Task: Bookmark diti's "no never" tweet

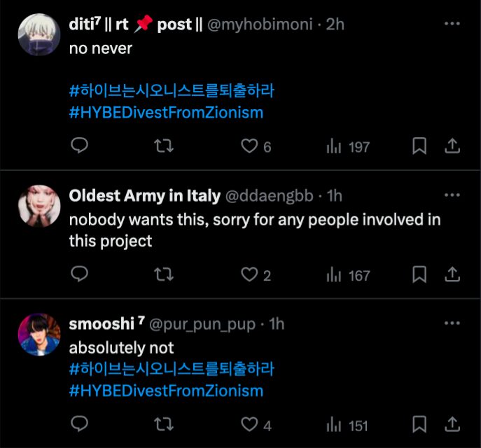Action: pos(419,146)
